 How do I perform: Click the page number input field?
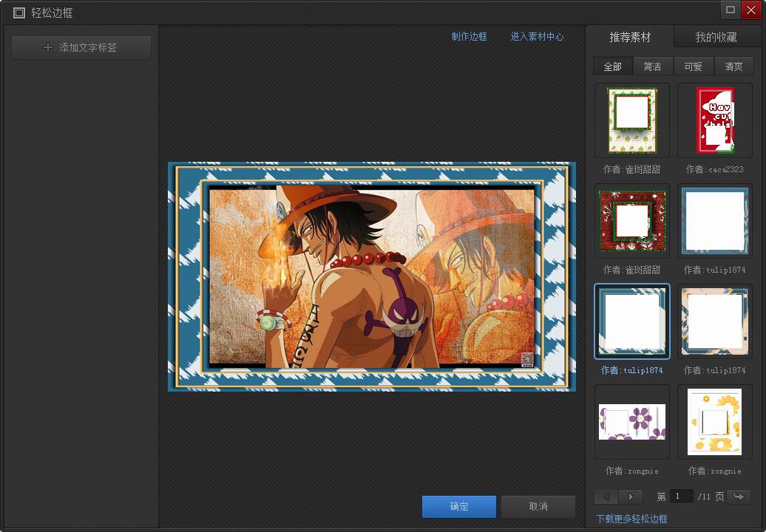[681, 497]
